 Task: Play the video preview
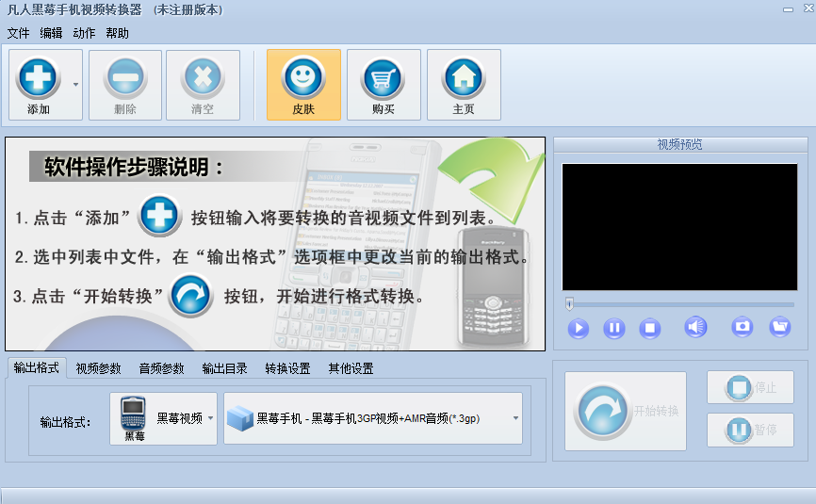579,328
